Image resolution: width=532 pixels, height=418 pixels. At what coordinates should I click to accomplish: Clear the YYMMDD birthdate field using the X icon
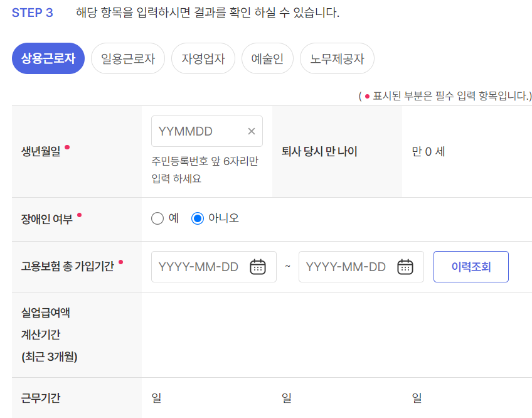[x=251, y=131]
